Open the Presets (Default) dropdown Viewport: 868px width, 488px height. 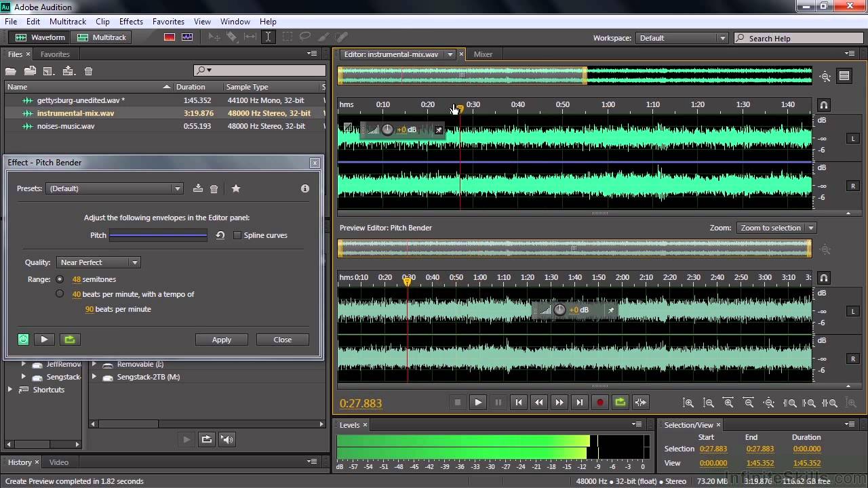pos(115,188)
